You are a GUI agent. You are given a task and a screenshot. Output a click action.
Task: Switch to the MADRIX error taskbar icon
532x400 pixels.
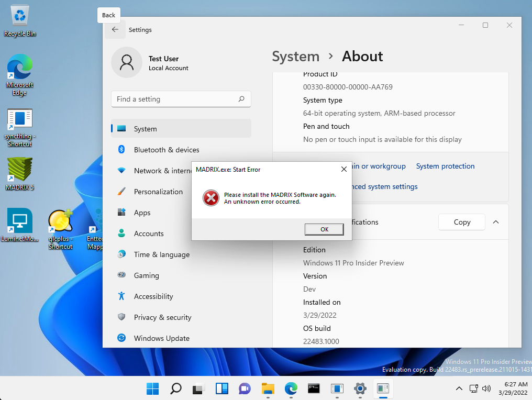point(383,388)
